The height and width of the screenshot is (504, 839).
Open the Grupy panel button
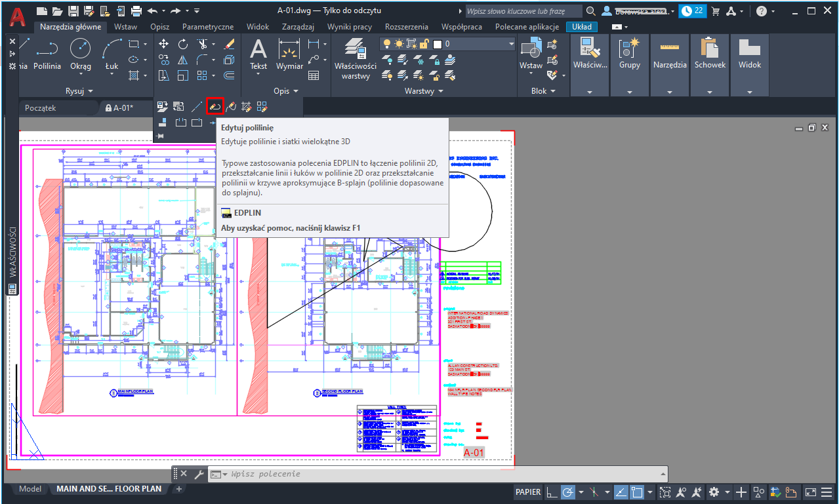tap(630, 65)
